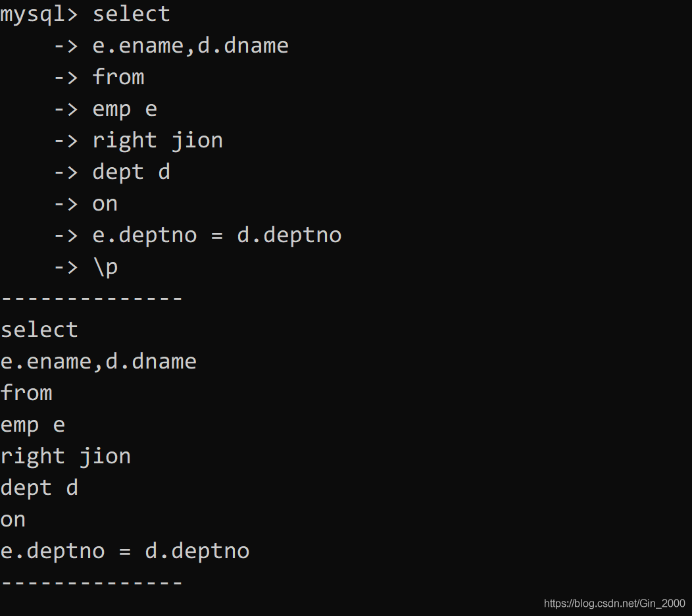Click 'e.ename,d.dname' in the printed output
692x616 pixels.
click(x=99, y=361)
